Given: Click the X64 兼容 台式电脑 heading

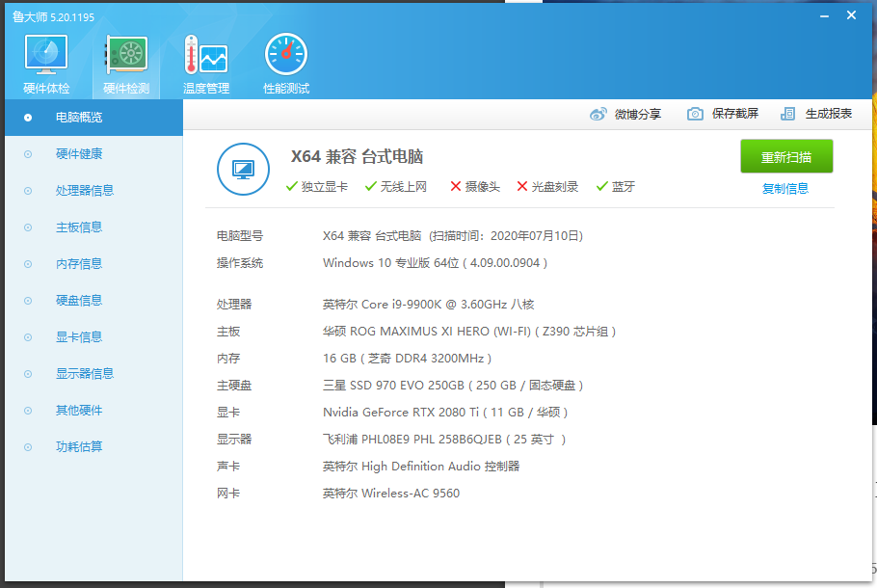Looking at the screenshot, I should tap(357, 157).
